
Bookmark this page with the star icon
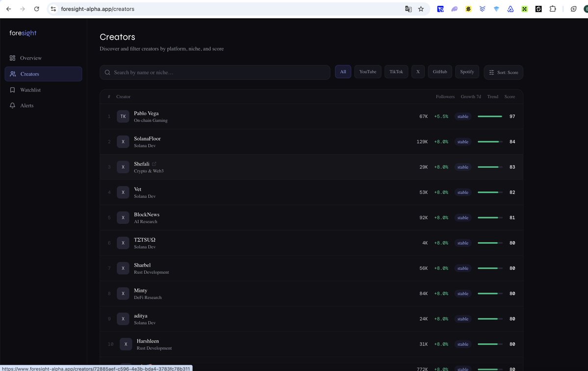click(x=421, y=9)
